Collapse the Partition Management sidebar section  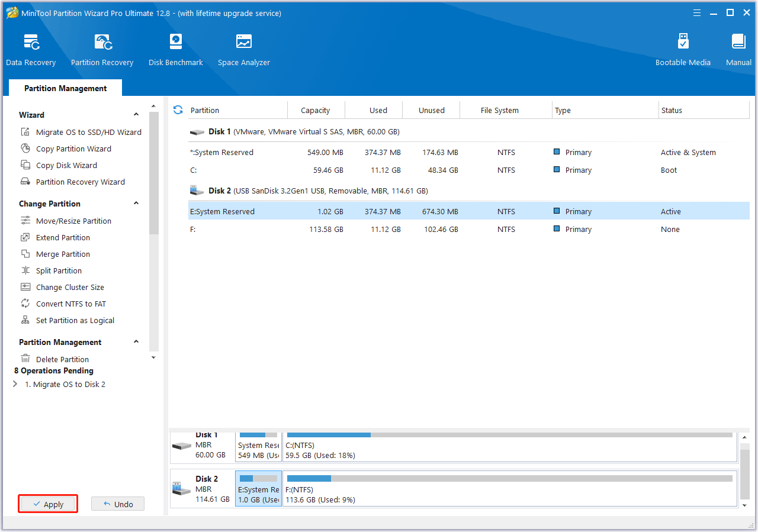[136, 342]
